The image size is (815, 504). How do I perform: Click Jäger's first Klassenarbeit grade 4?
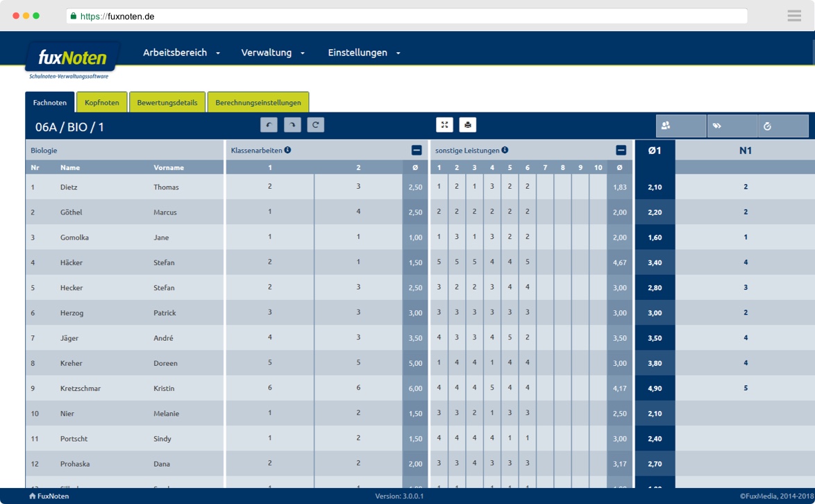click(270, 337)
